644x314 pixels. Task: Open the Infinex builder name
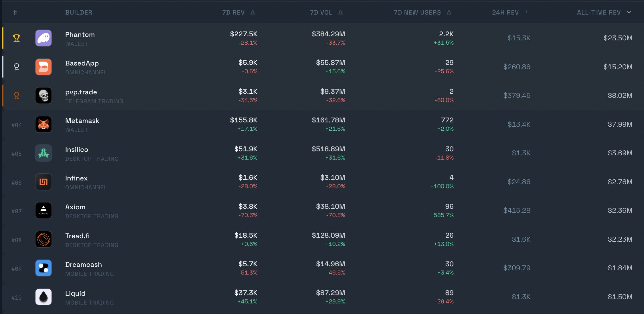[x=76, y=178]
